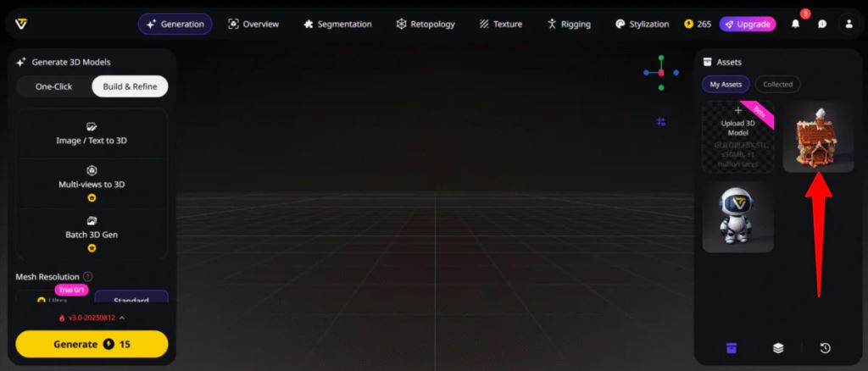Open the layers icon in Assets panel
Viewport: 868px width, 371px height.
click(x=778, y=348)
